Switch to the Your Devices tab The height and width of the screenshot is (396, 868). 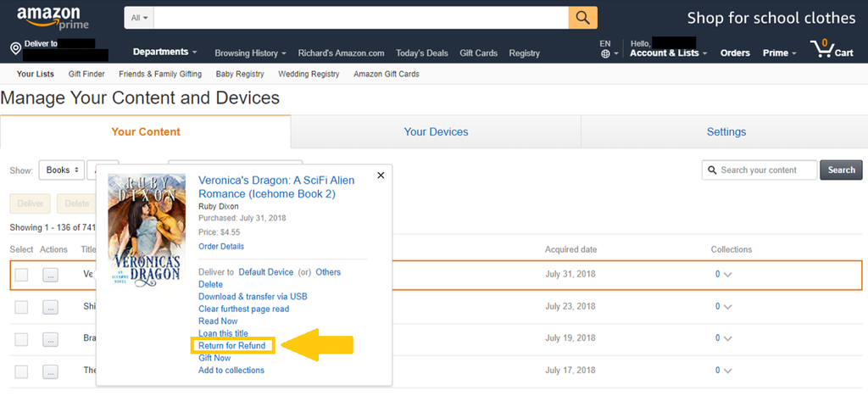tap(436, 131)
